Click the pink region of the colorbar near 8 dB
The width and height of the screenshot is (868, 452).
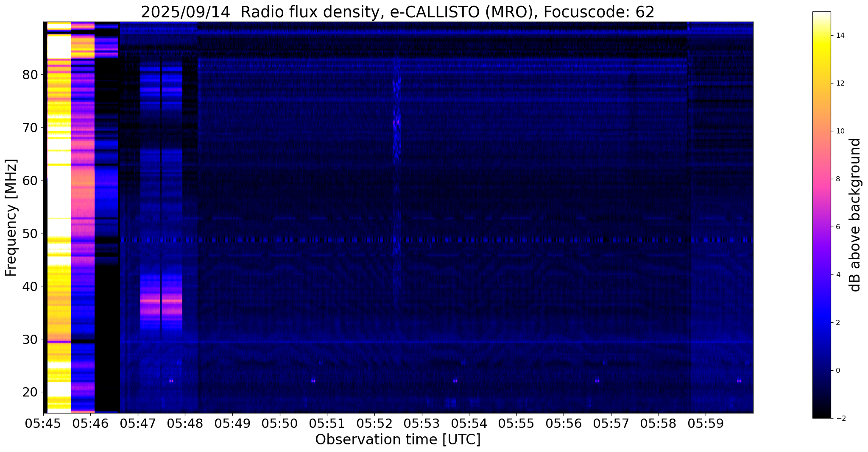coord(821,179)
